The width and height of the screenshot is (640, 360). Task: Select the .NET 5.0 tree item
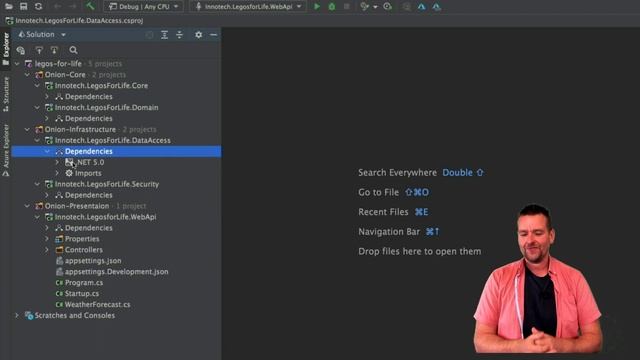tap(91, 162)
